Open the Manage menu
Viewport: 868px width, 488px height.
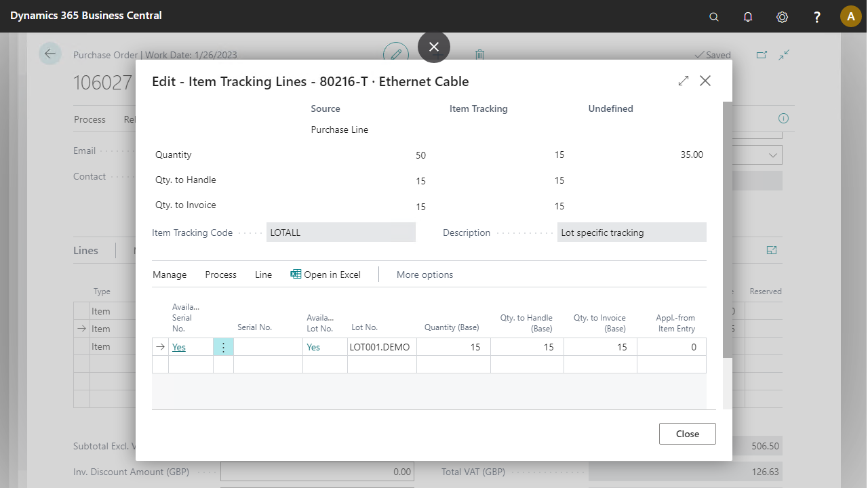click(170, 274)
